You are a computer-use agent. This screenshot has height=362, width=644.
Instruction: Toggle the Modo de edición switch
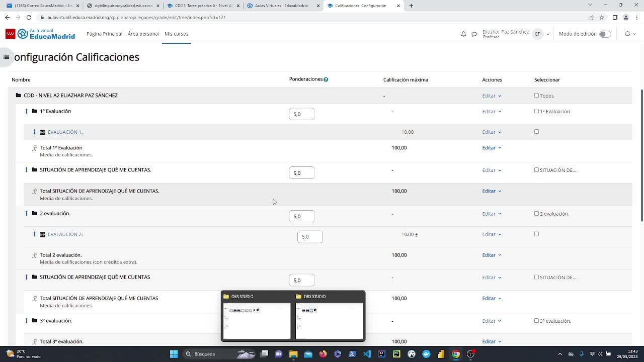click(605, 34)
